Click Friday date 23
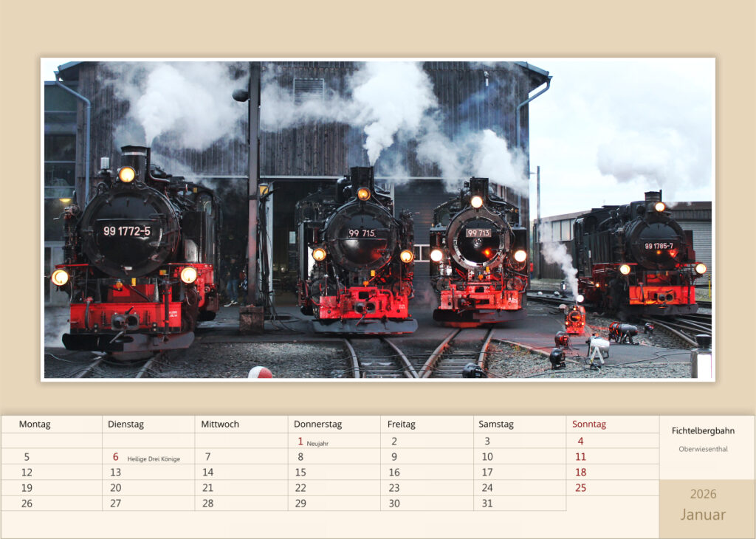 [x=394, y=488]
